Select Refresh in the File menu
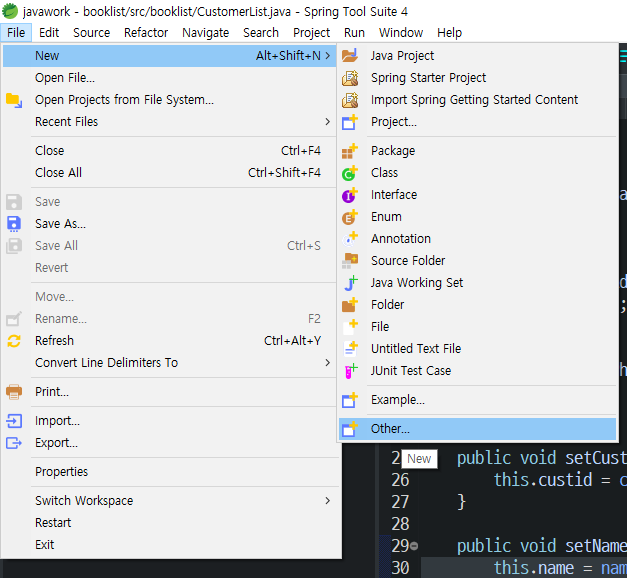Screen dimensions: 627x578 169,341
